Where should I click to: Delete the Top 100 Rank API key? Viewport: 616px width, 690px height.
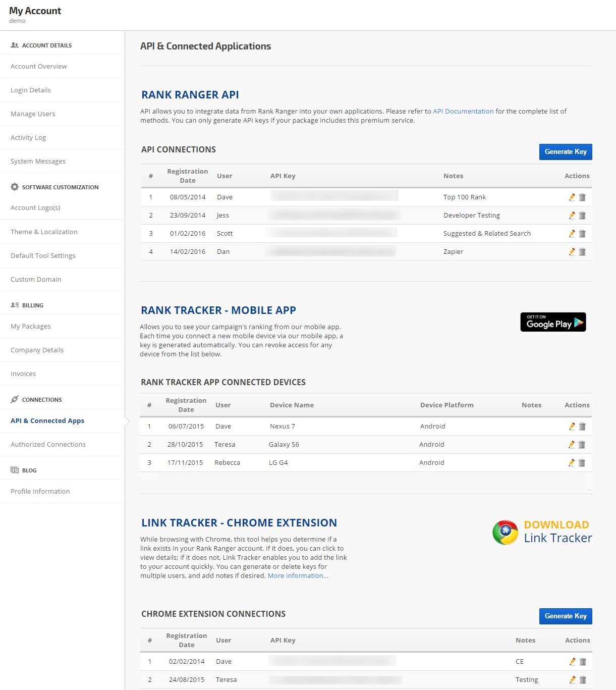pos(582,197)
